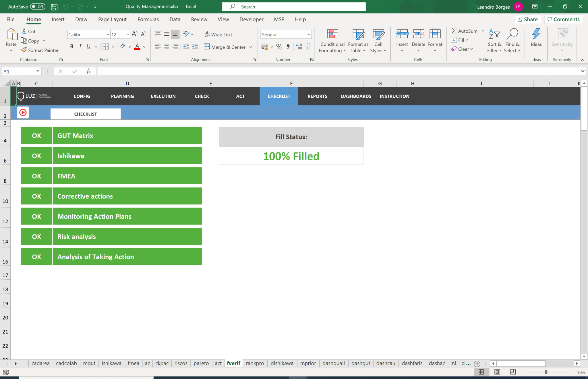This screenshot has height=379, width=588.
Task: Open Sort & Filter options
Action: (x=494, y=40)
